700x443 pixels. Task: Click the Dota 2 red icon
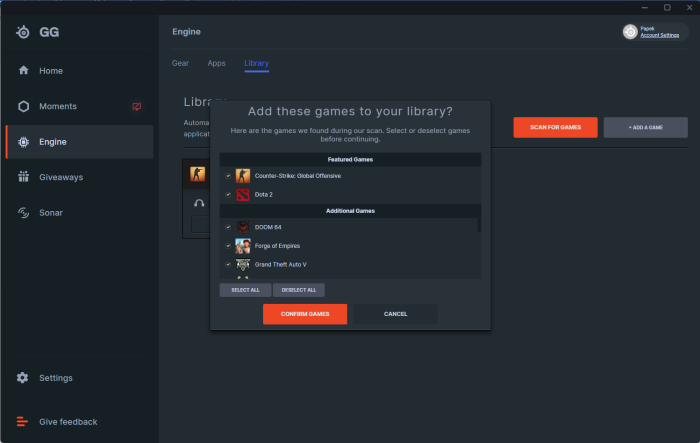243,194
